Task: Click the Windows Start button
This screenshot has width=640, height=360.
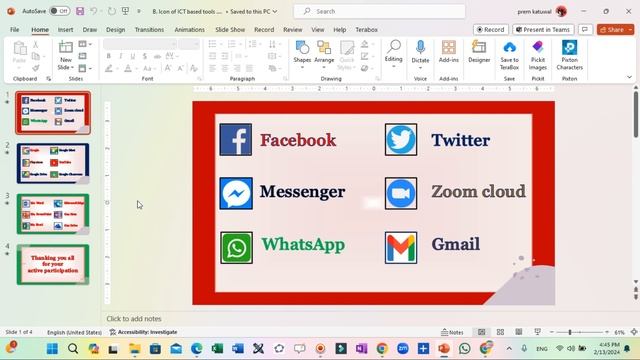Action: (52, 349)
